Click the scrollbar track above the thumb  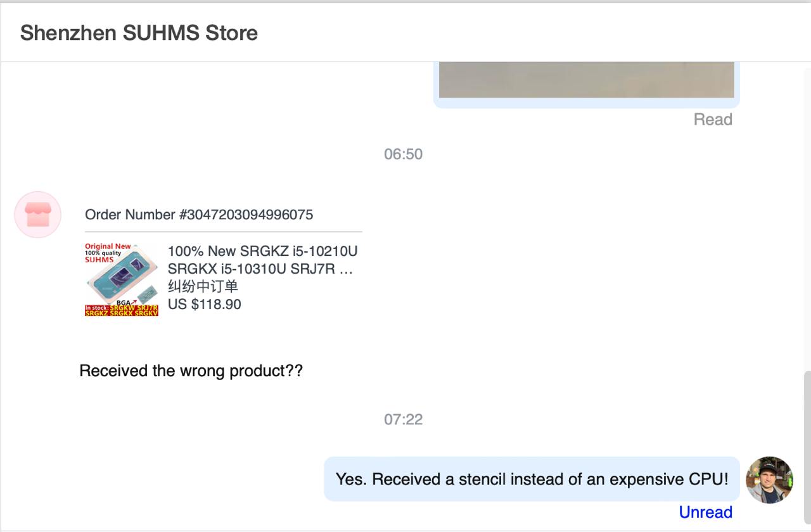coord(807,218)
